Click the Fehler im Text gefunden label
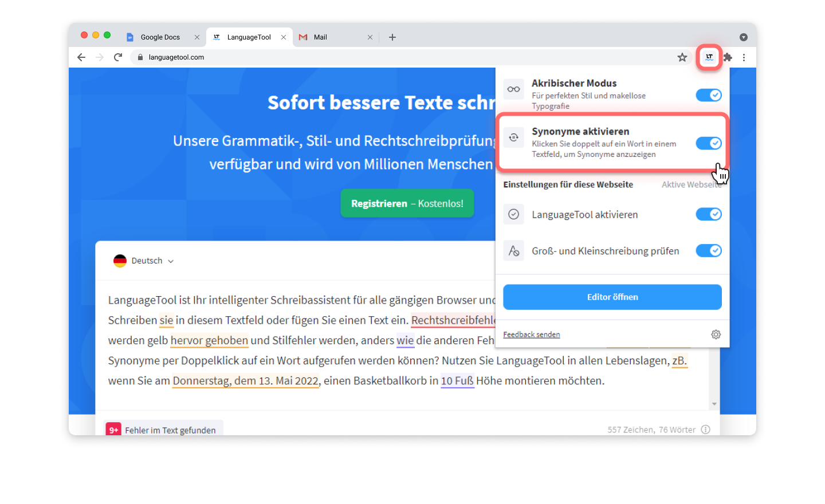Screen dimensions: 825x504 click(170, 430)
